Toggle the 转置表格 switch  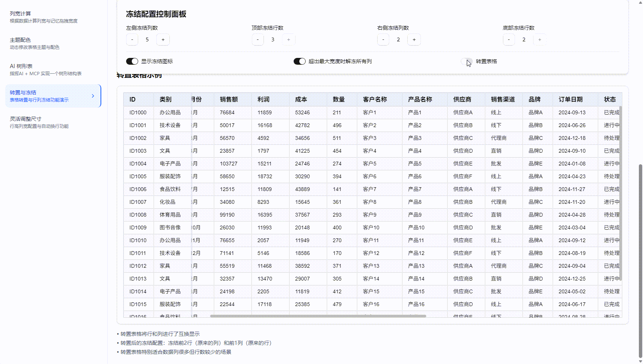[467, 61]
